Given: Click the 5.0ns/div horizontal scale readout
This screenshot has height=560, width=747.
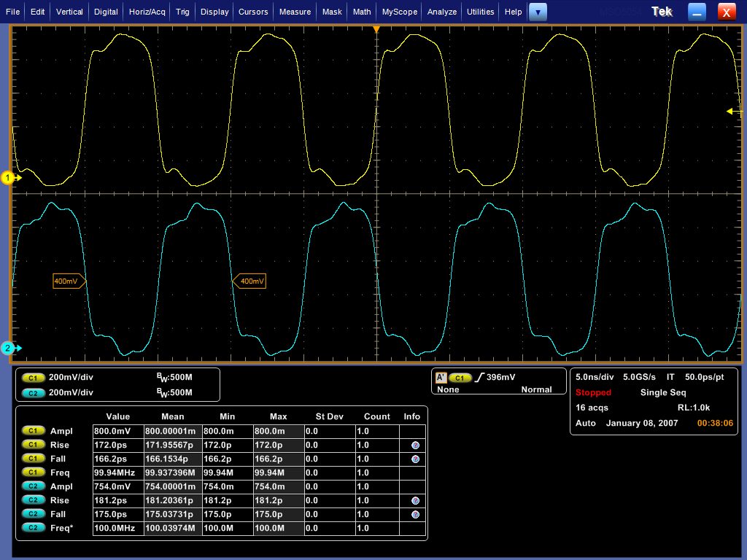Looking at the screenshot, I should click(x=595, y=377).
